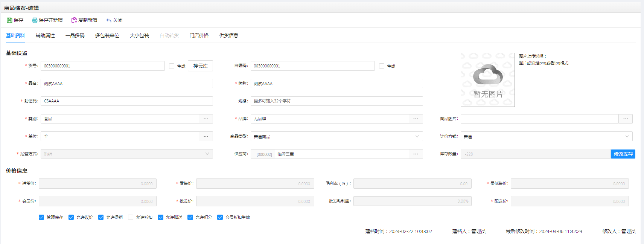Viewport: 644px width, 244px height.
Task: Toggle 生成 checkbox next to 货号
Action: [x=172, y=66]
